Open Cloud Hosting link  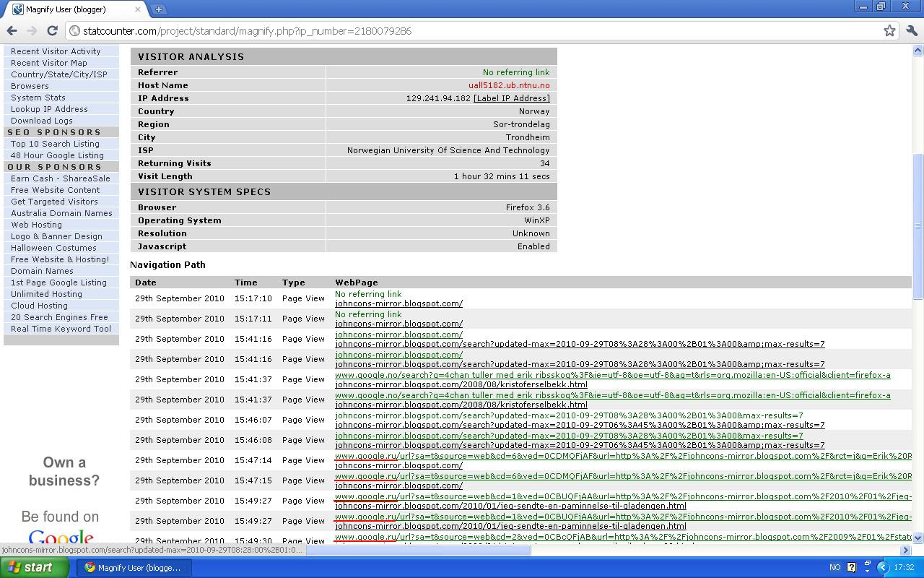(x=39, y=306)
